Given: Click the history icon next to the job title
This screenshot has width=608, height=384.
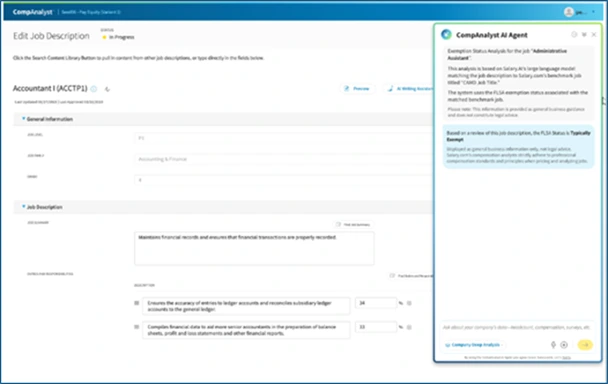Looking at the screenshot, I should click(x=107, y=89).
